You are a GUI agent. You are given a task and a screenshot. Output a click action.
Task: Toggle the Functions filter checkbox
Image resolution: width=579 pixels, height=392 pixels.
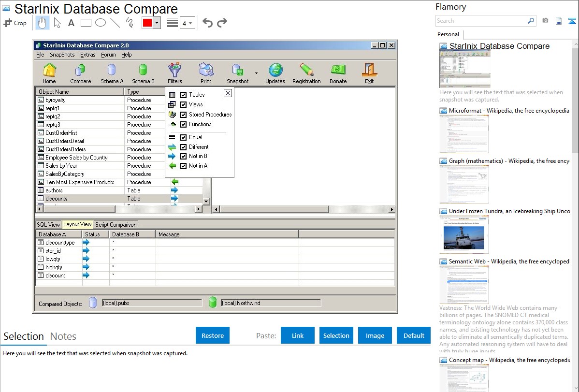point(184,125)
